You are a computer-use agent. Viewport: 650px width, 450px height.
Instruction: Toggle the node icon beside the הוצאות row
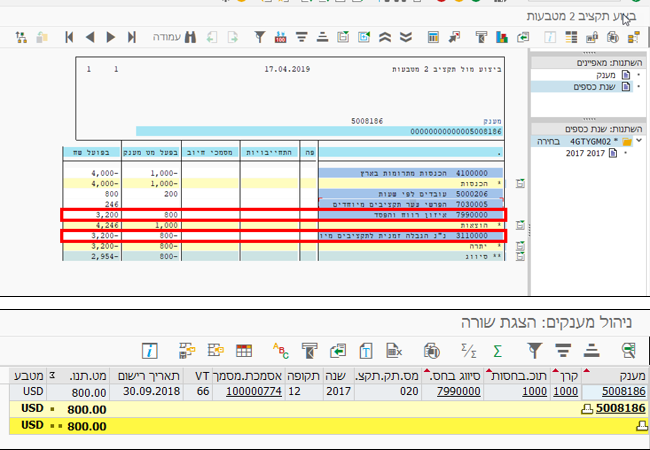point(520,225)
